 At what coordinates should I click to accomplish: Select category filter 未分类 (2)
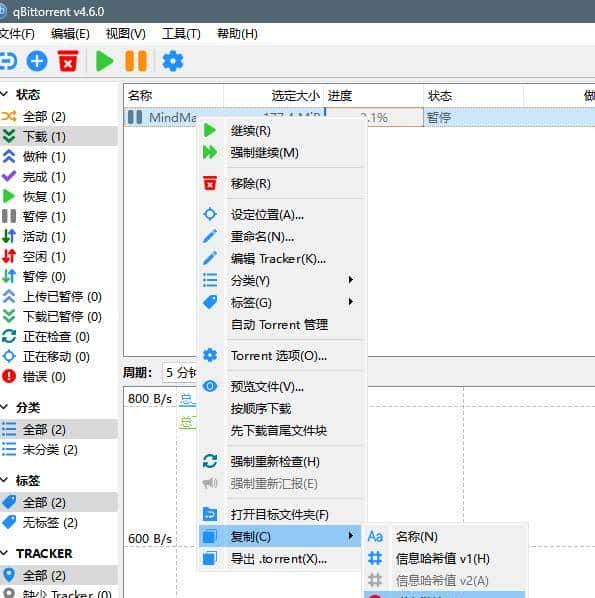pyautogui.click(x=59, y=450)
